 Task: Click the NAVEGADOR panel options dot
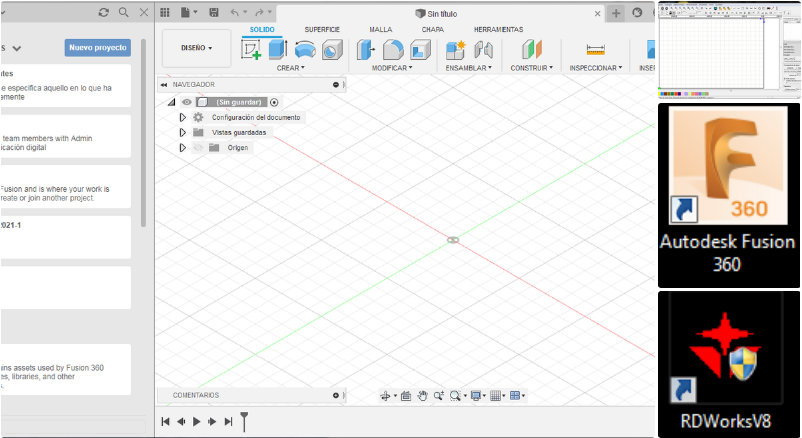tap(336, 85)
